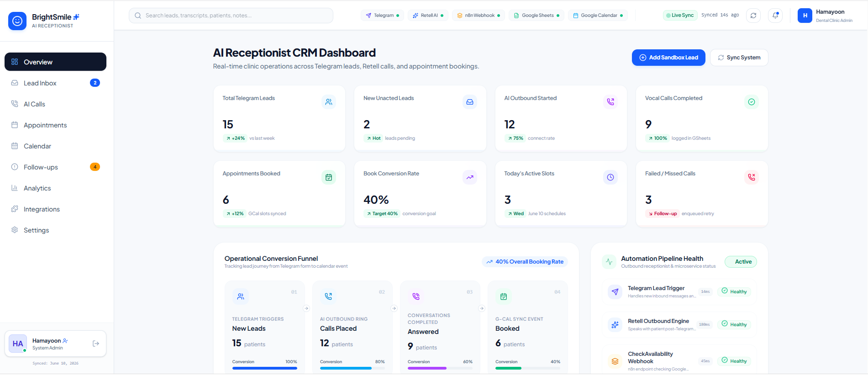
Task: Click the 'Synced: June 10, 2026' footer text
Action: [x=55, y=364]
